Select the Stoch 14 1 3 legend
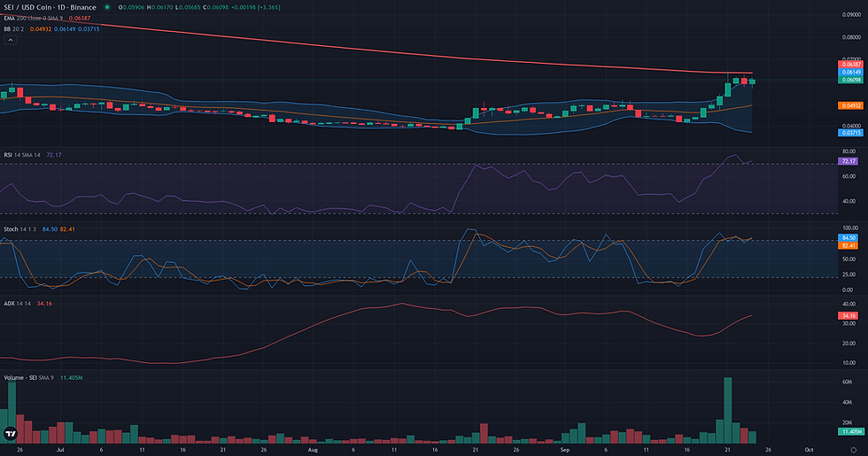The width and height of the screenshot is (868, 456). (19, 229)
